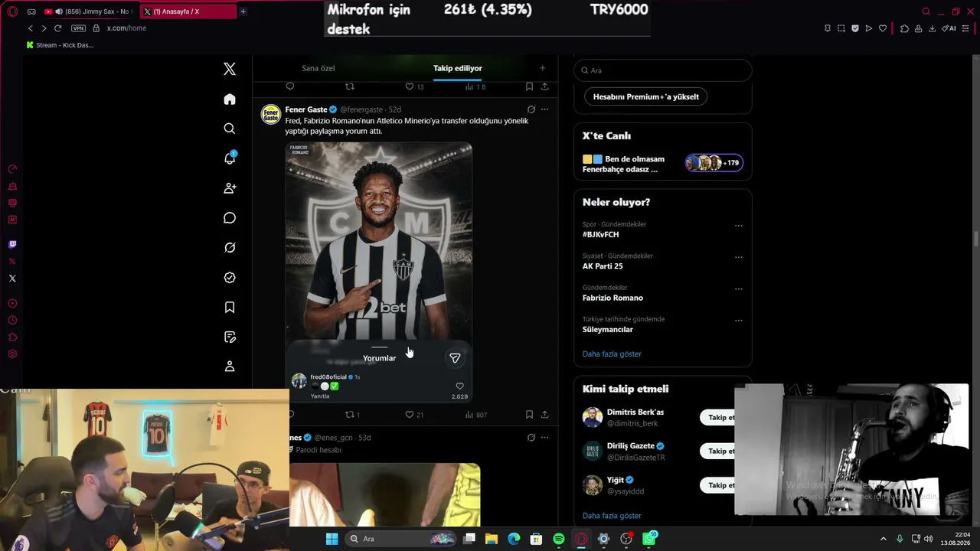Like the fred08oficial comment heart
Screen dimensions: 980x551
[x=459, y=386]
